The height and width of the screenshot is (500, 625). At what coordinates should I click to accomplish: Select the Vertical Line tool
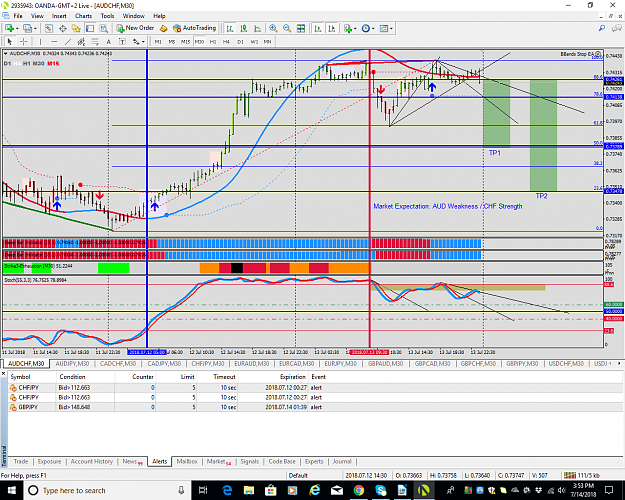click(x=40, y=41)
